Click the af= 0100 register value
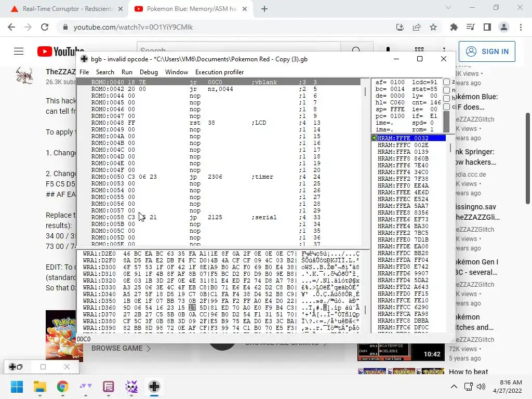 coord(390,82)
